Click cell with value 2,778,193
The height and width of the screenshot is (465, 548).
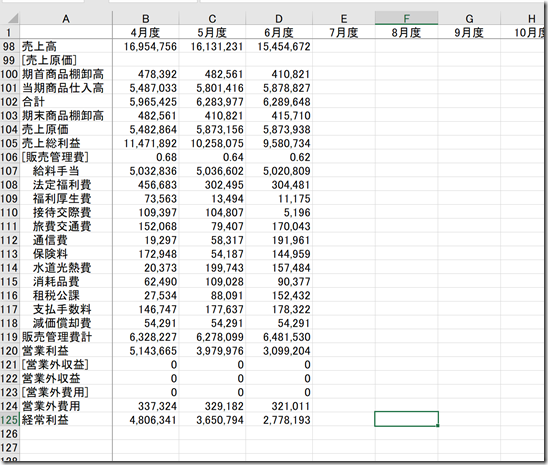279,420
